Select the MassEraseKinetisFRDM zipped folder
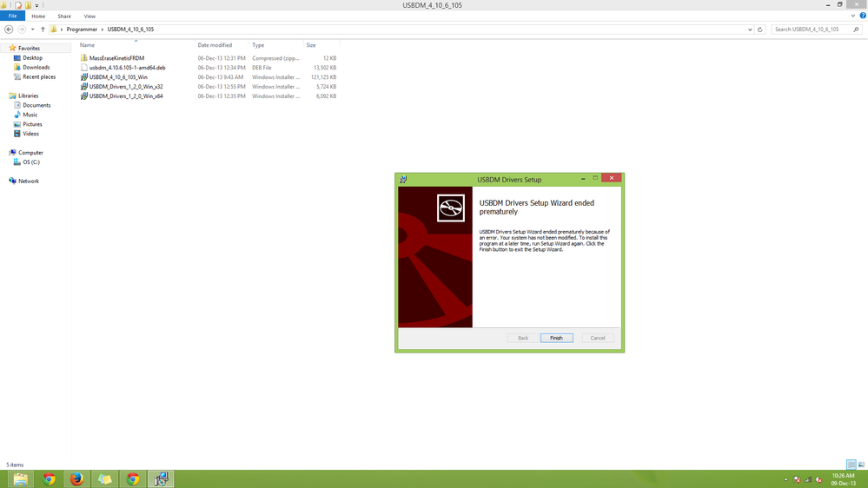The width and height of the screenshot is (868, 488). (116, 58)
